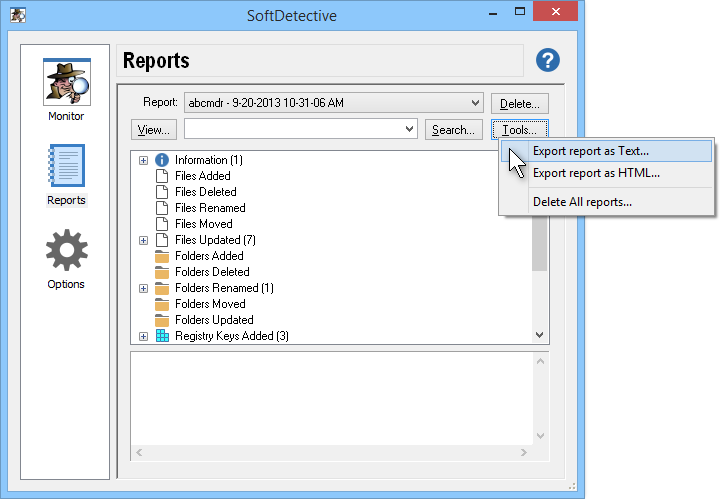
Task: Select the Folders Deleted tree row
Action: (x=212, y=272)
